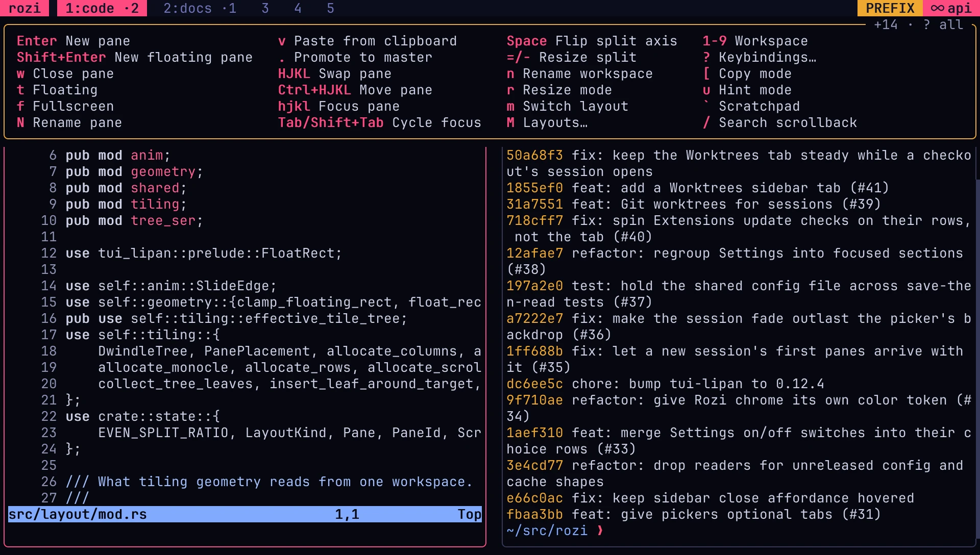Choose the 'Hint mode' u binding

coord(747,90)
